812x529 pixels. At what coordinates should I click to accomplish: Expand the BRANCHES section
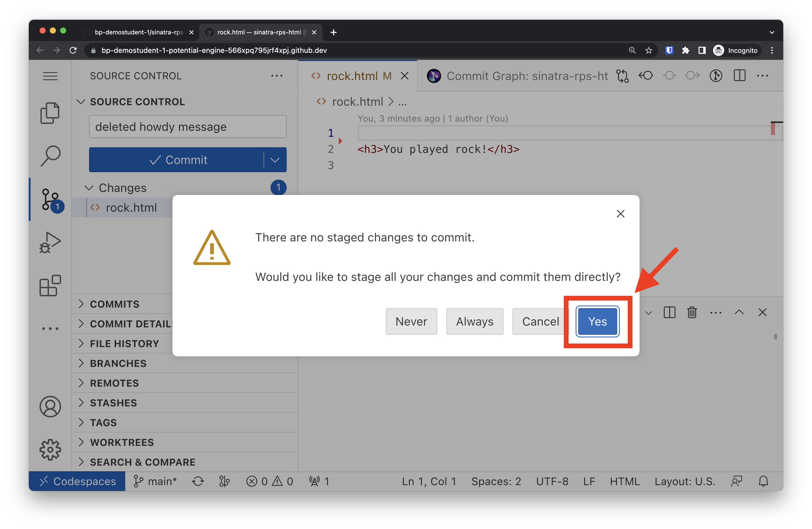(118, 363)
